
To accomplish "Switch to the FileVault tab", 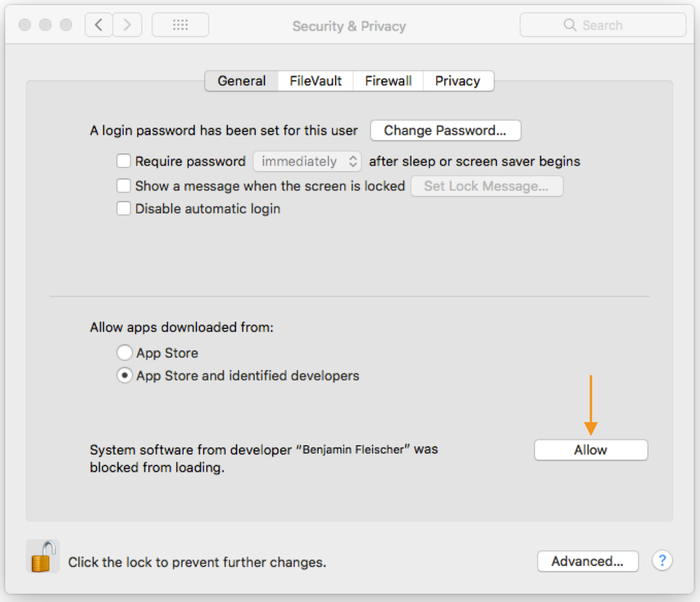I will pyautogui.click(x=316, y=81).
